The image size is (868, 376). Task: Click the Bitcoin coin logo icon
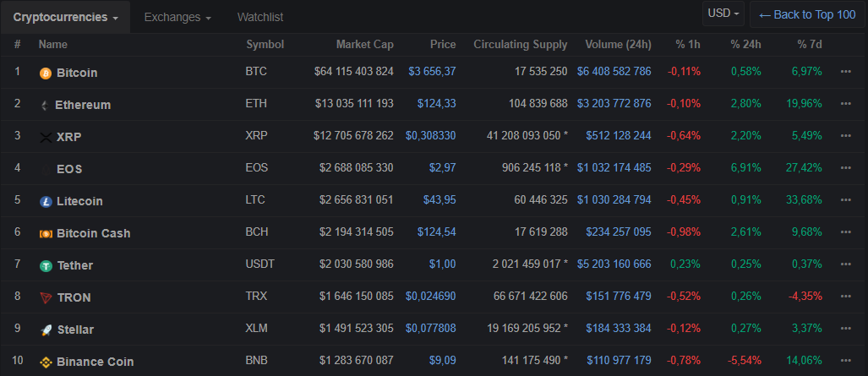tap(46, 74)
